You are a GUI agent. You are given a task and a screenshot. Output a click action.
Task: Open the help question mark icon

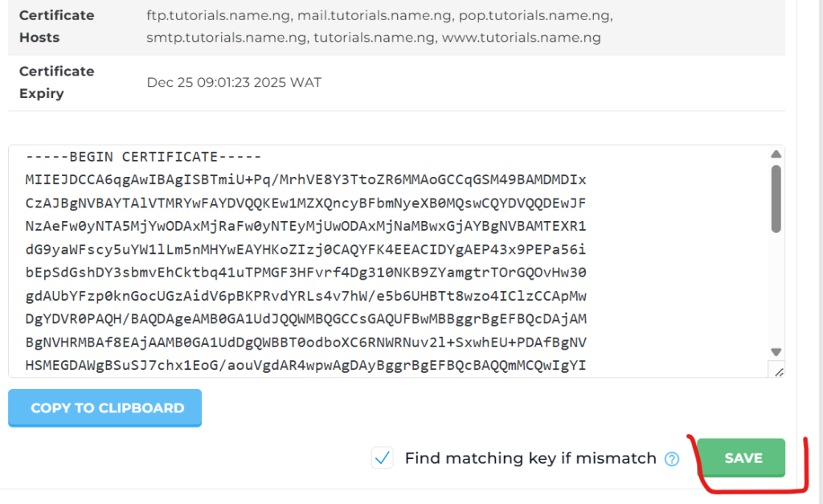point(672,459)
